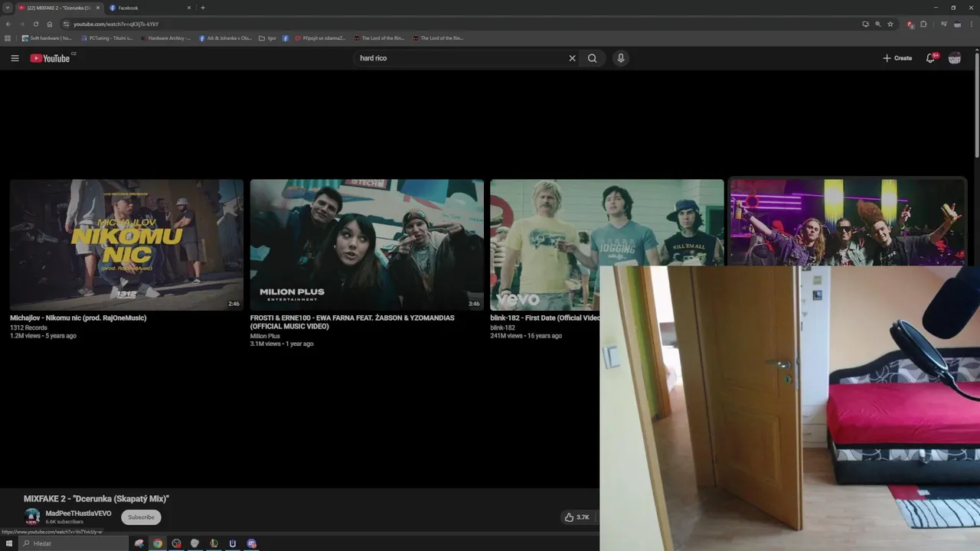Screen dimensions: 980x551
Task: Open the 'Připojit se zdarma' bookmark
Action: coord(321,37)
